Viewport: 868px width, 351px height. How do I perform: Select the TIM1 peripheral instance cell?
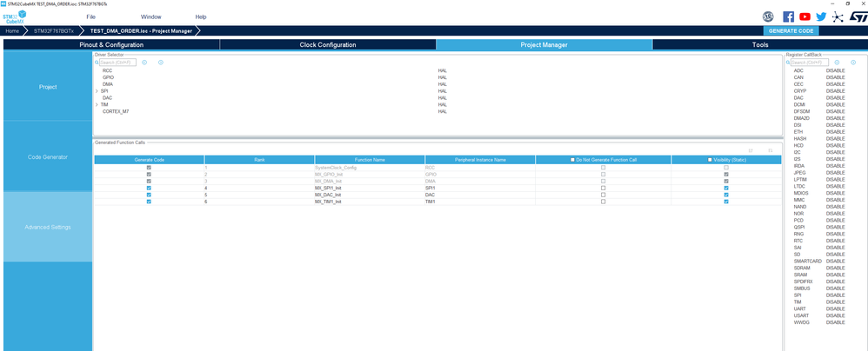[x=480, y=202]
